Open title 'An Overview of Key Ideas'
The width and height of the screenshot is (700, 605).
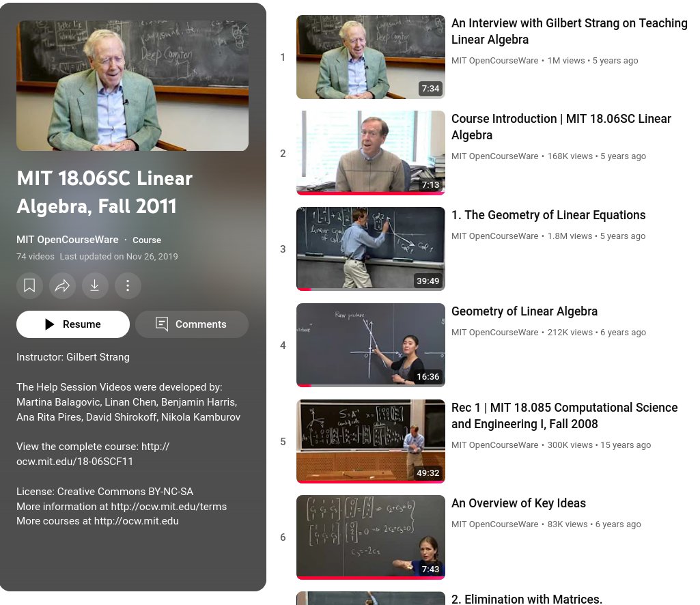pos(518,503)
